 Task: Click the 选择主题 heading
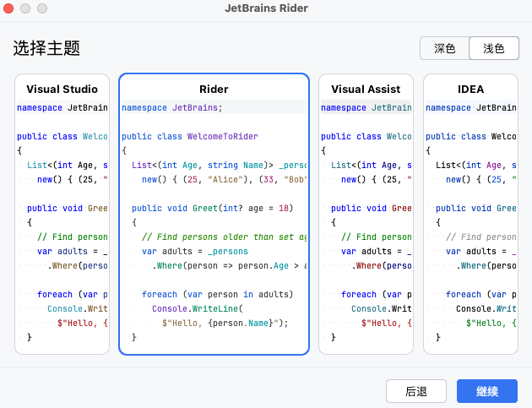coord(46,48)
